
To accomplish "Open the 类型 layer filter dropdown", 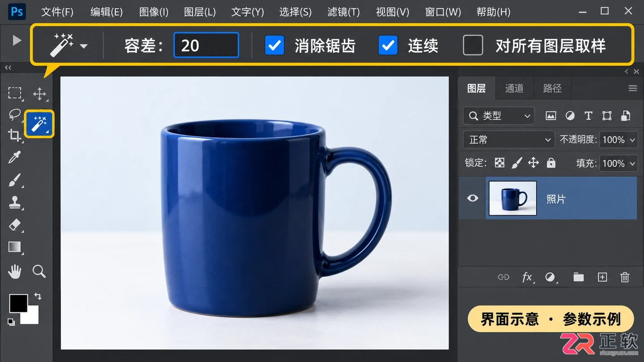I will click(x=499, y=116).
